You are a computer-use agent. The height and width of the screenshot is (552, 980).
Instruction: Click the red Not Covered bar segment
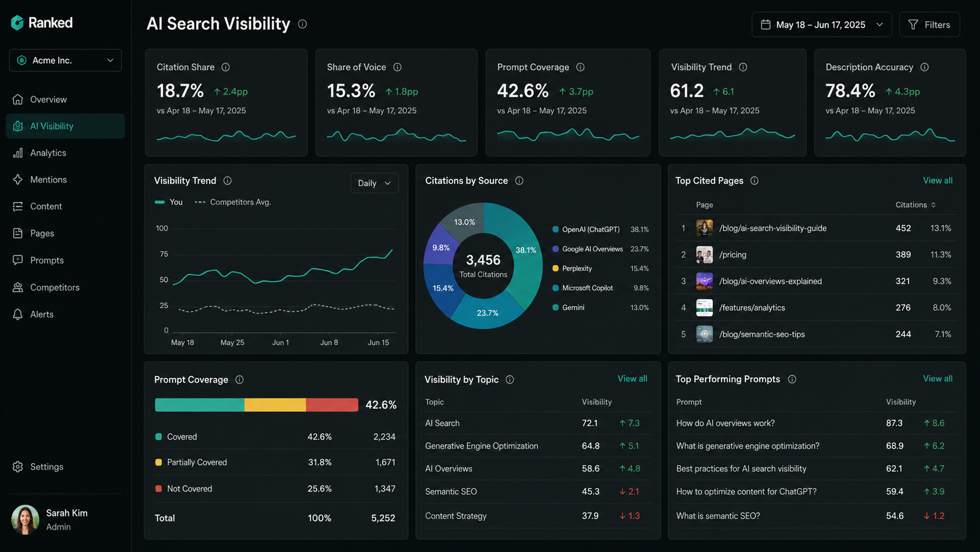332,405
